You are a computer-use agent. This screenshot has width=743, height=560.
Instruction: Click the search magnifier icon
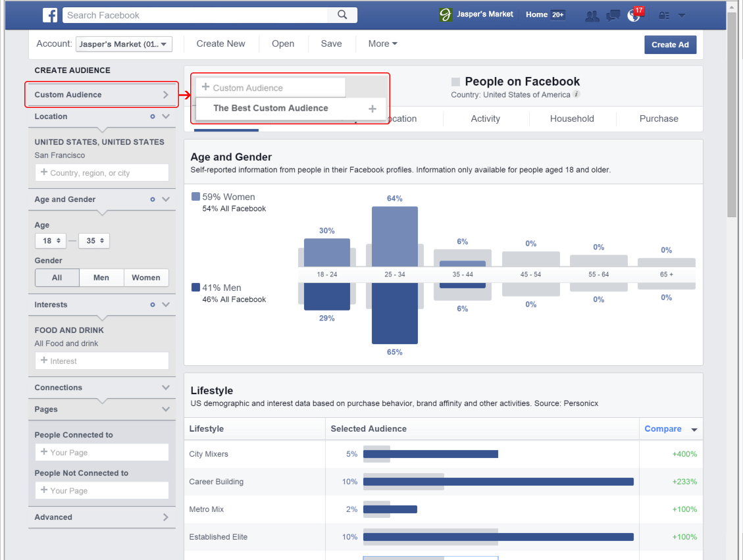click(342, 14)
